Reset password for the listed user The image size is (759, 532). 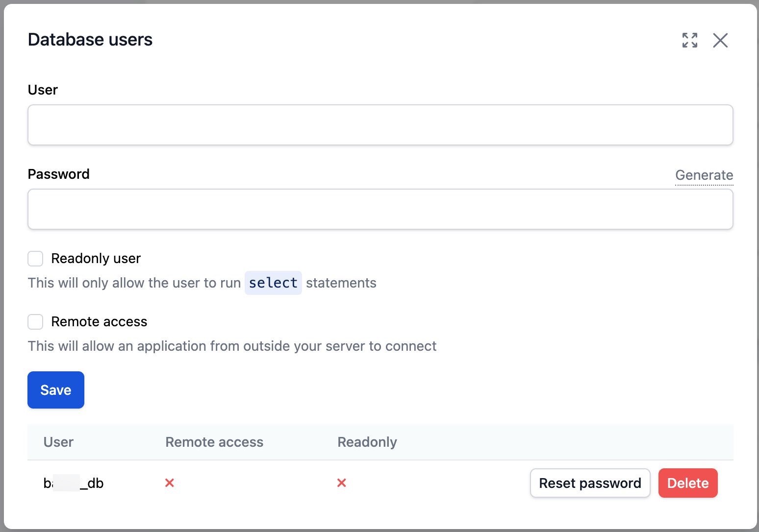coord(590,483)
